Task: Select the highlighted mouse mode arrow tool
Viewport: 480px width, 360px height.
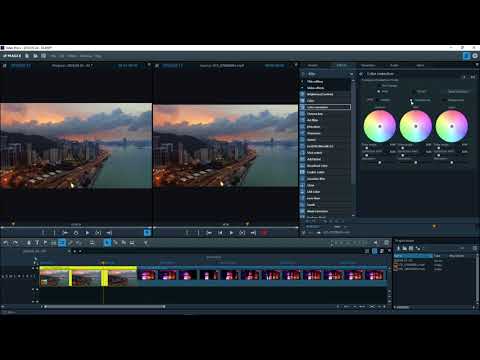Action: tap(107, 243)
